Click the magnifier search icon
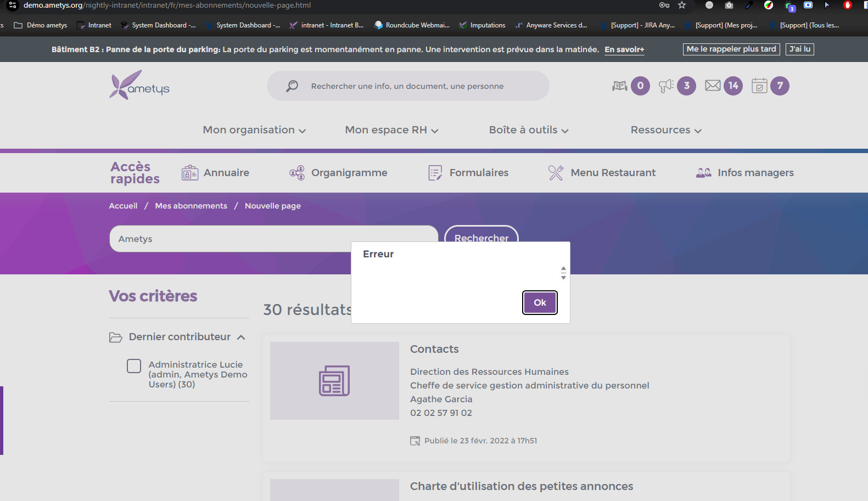Viewport: 868px width, 501px height. pos(292,86)
